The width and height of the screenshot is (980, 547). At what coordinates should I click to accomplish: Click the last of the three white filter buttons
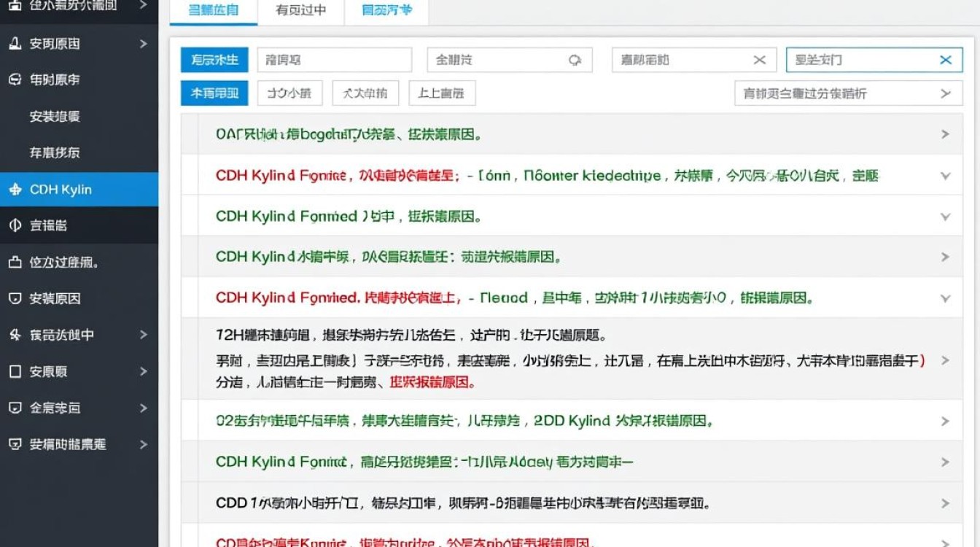click(x=442, y=93)
